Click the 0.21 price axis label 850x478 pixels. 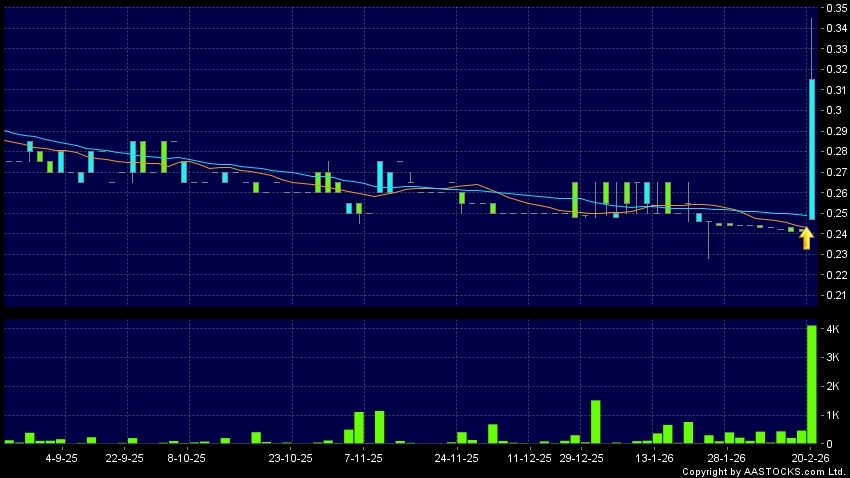[833, 295]
